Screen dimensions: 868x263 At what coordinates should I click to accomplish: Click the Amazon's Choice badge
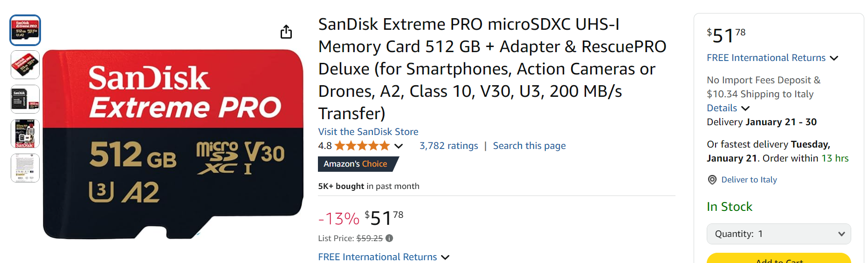click(358, 164)
